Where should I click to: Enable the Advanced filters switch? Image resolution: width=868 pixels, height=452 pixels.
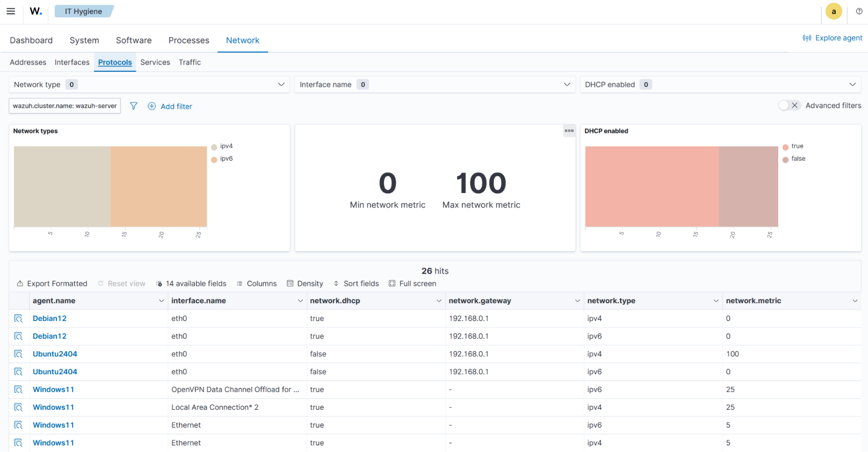tap(789, 106)
